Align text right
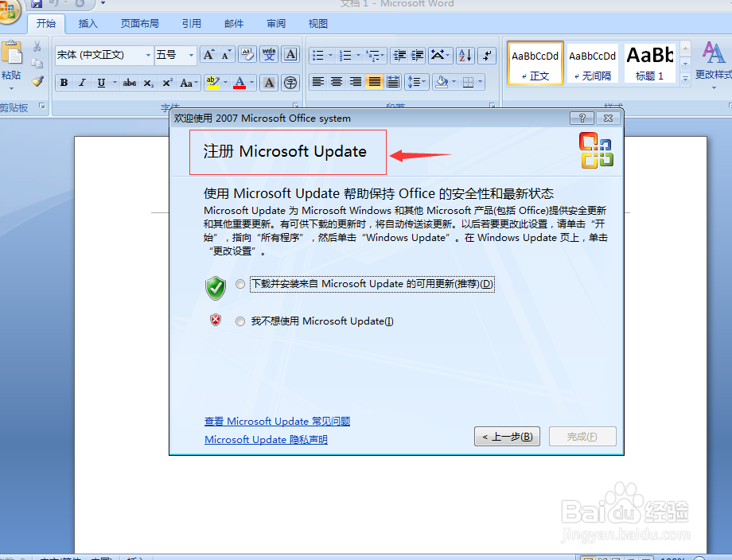 tap(356, 83)
